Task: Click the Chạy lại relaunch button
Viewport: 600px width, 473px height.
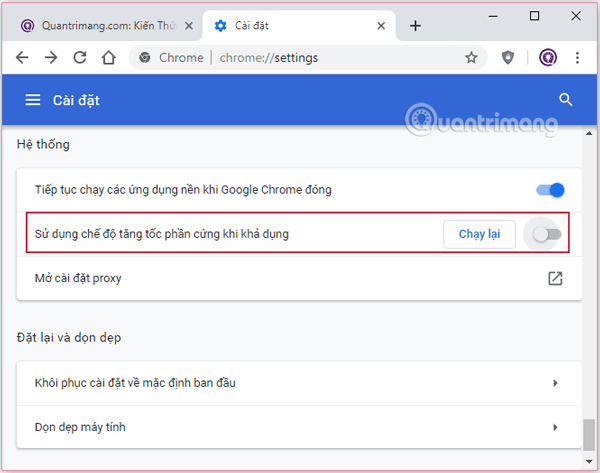Action: 479,234
